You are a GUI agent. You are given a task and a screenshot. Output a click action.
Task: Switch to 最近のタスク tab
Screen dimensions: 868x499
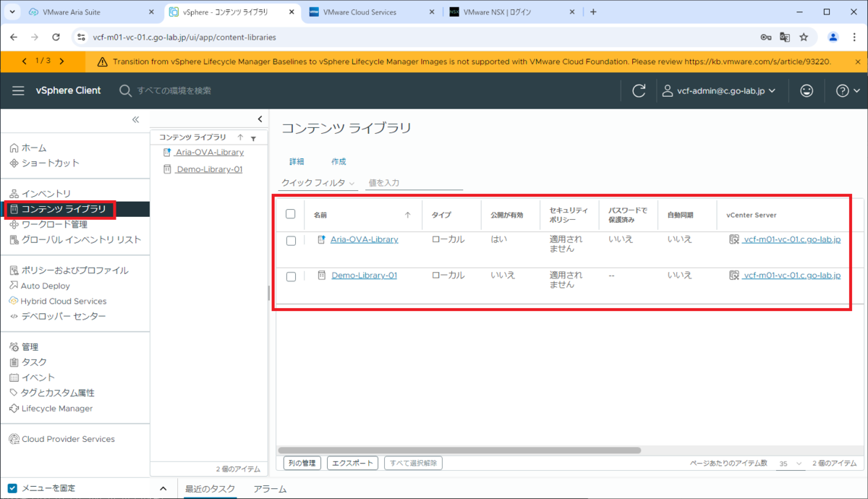(x=210, y=489)
